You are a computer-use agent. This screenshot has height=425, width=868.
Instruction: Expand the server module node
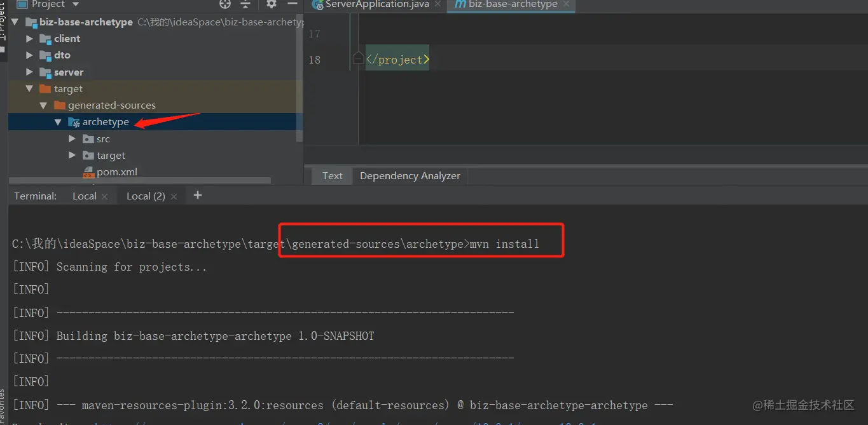click(29, 72)
